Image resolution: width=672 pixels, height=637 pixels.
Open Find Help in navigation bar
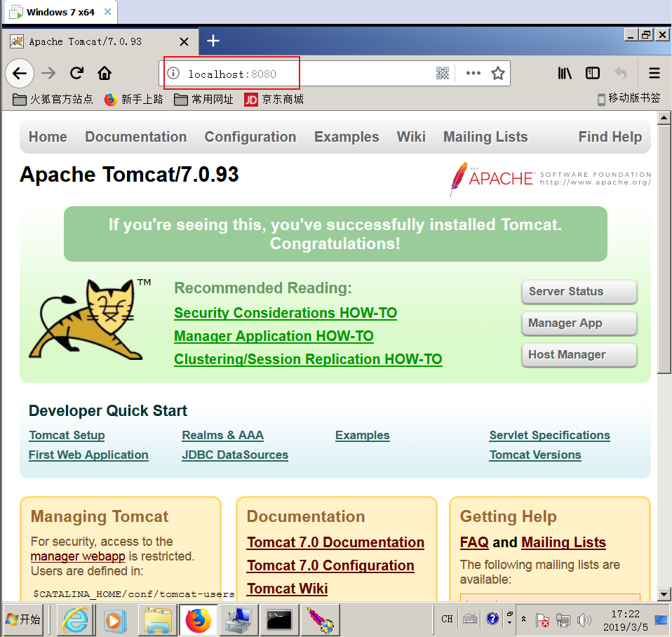tap(610, 137)
